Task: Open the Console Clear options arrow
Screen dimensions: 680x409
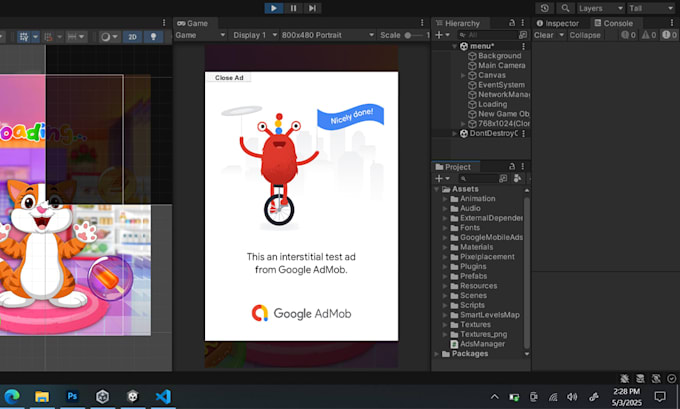Action: [561, 35]
